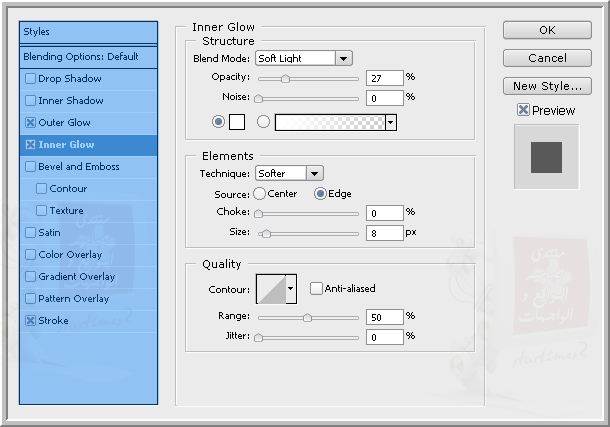Open the Blend Mode Soft Light dropdown
Viewport: 610px width, 427px height.
coord(303,59)
